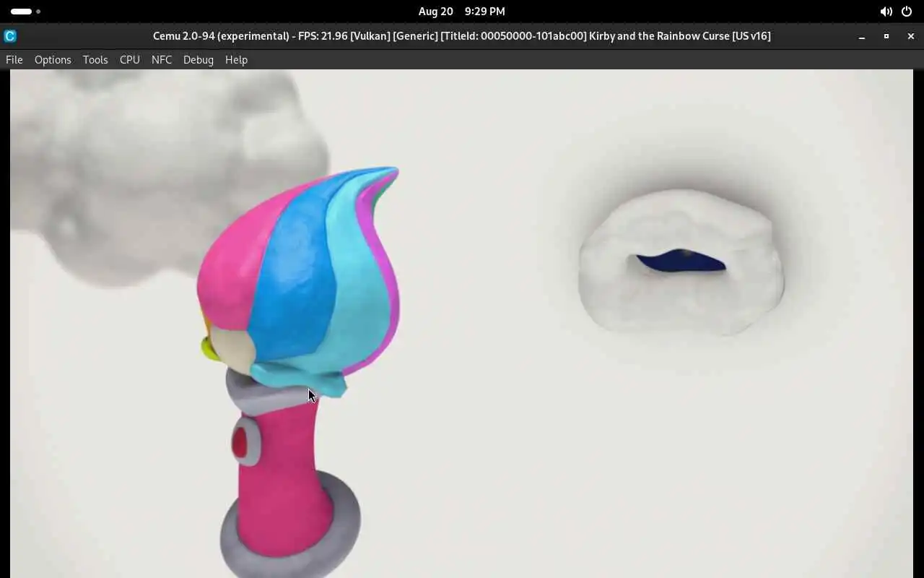Open the Options menu
The height and width of the screenshot is (578, 924).
click(53, 60)
